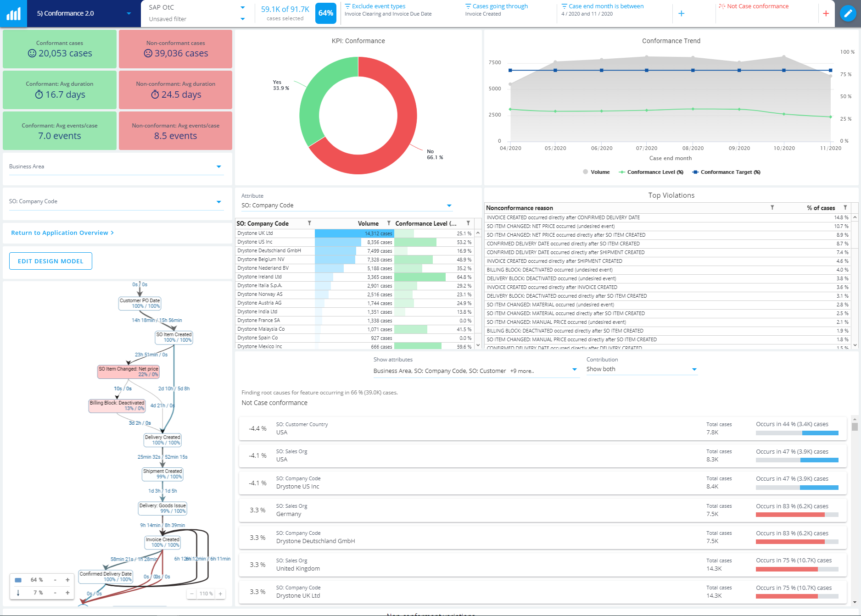Click the Shipment Created process node
The width and height of the screenshot is (861, 616).
162,474
